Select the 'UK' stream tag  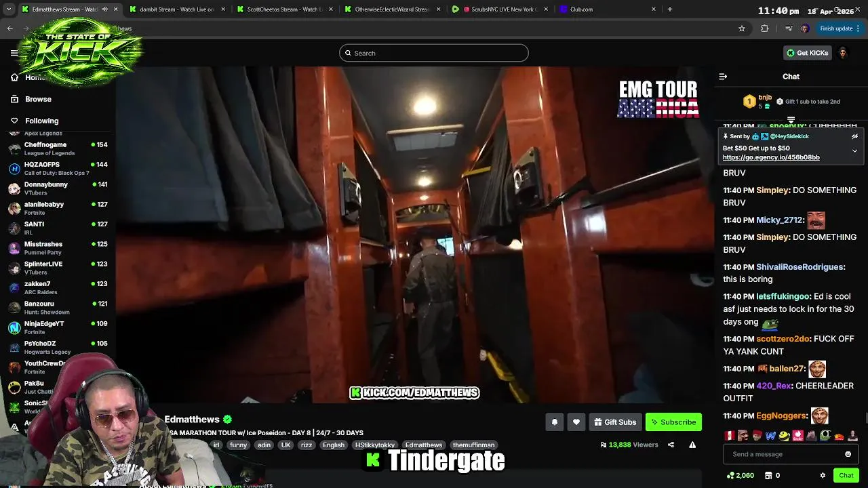pos(285,445)
